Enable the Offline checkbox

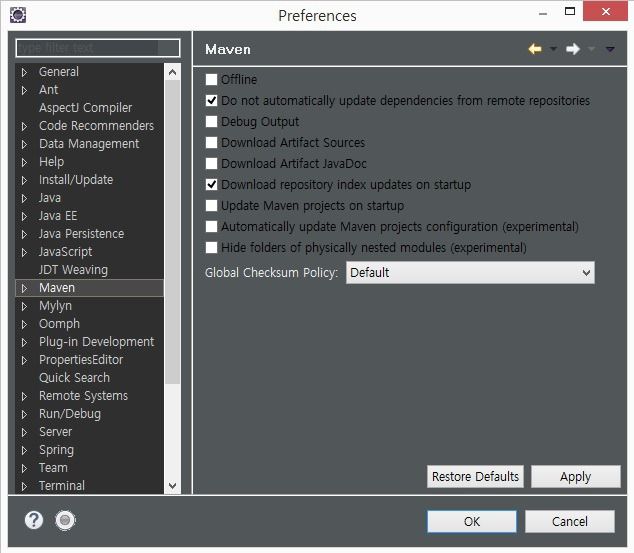pyautogui.click(x=211, y=79)
